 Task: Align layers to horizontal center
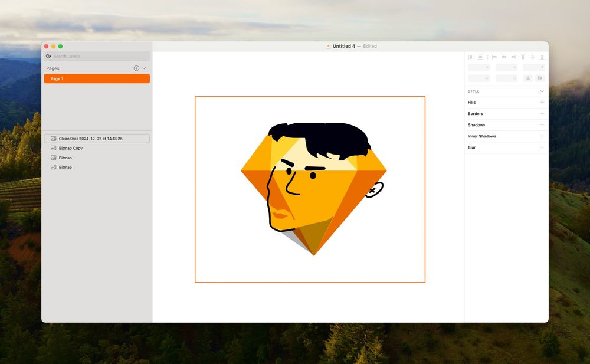pos(504,57)
